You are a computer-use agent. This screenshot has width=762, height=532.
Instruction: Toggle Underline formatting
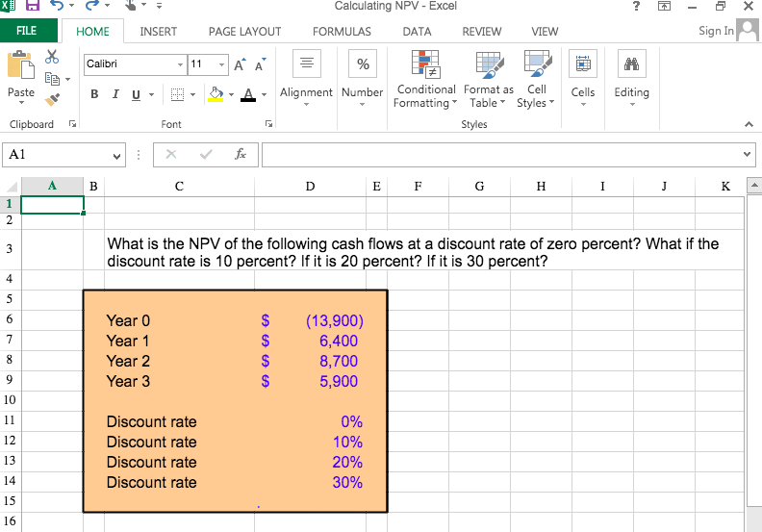136,94
